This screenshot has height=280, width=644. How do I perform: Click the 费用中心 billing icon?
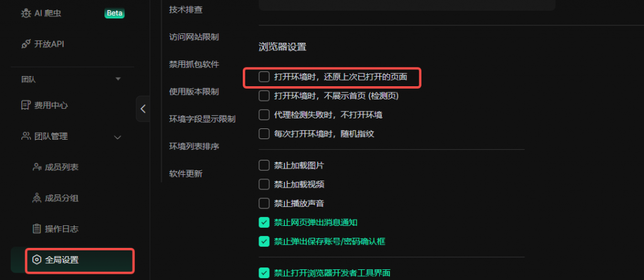[x=26, y=106]
